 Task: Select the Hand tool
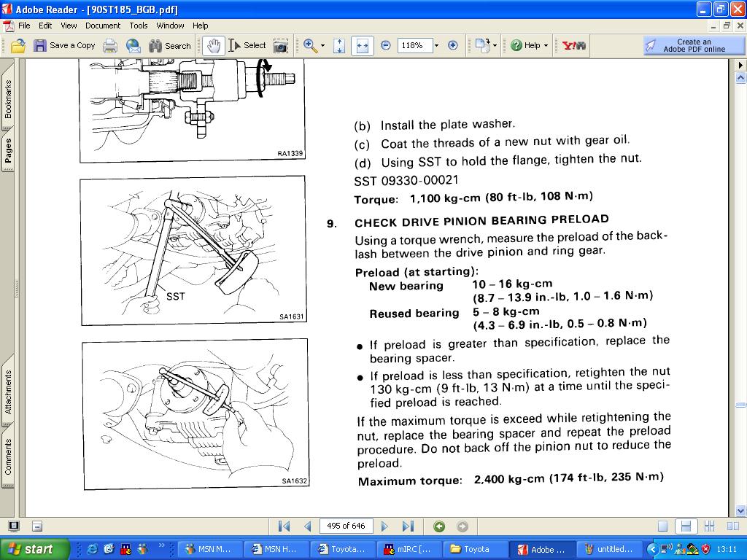point(213,45)
